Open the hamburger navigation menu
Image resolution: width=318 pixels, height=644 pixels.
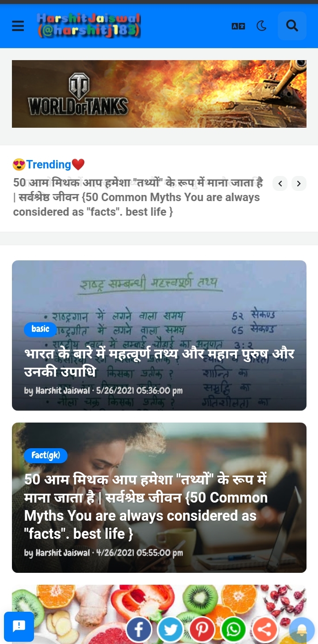click(18, 26)
